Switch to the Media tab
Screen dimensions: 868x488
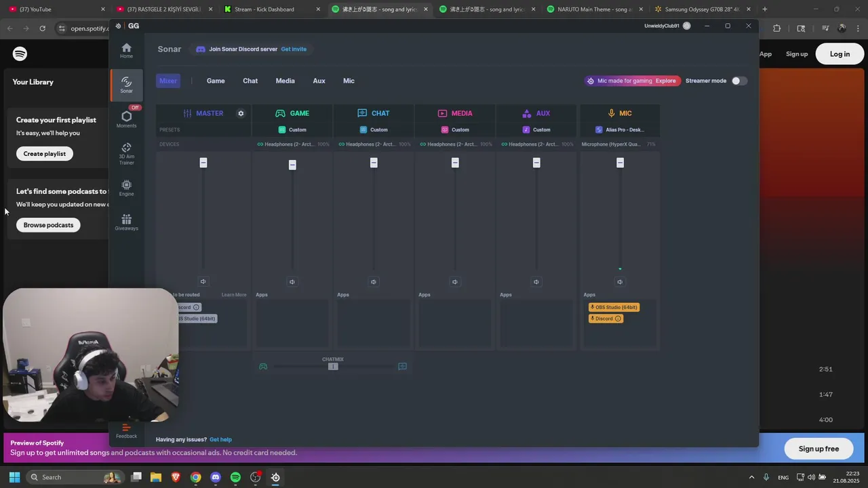285,81
